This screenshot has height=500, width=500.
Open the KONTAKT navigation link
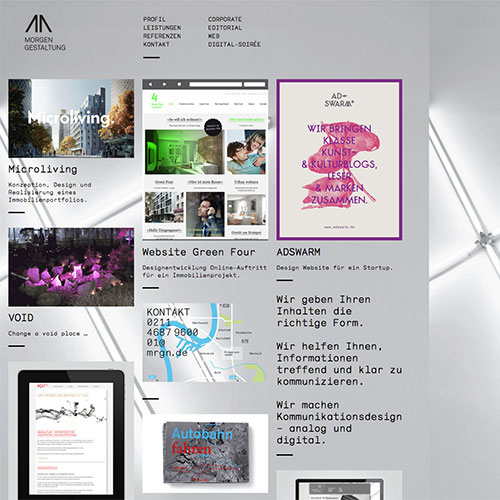[x=156, y=44]
